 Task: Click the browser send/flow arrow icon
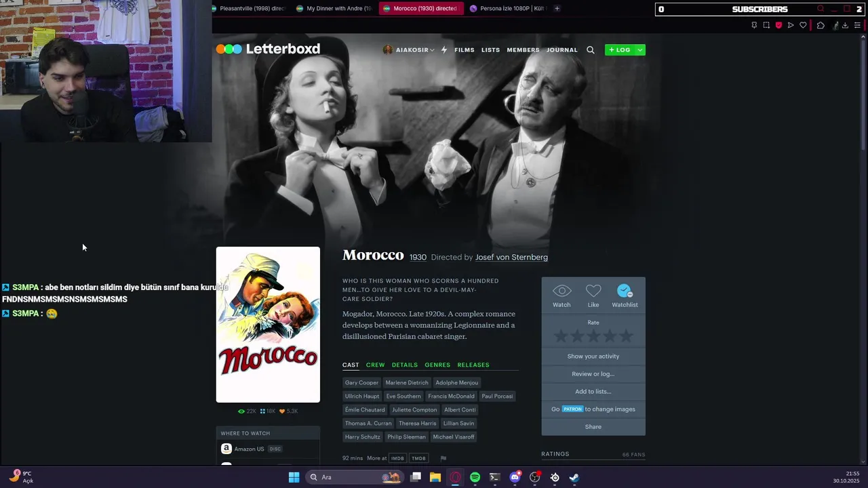(791, 25)
